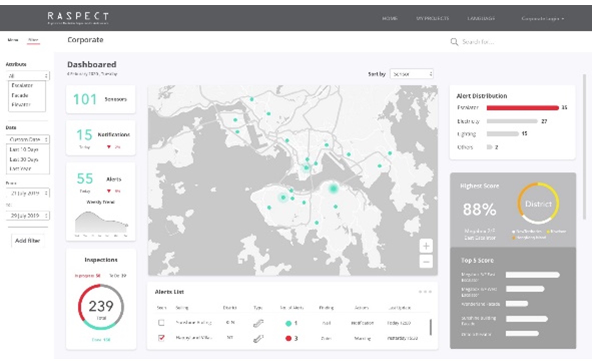Click the red Escalator alert distribution bar

point(522,108)
